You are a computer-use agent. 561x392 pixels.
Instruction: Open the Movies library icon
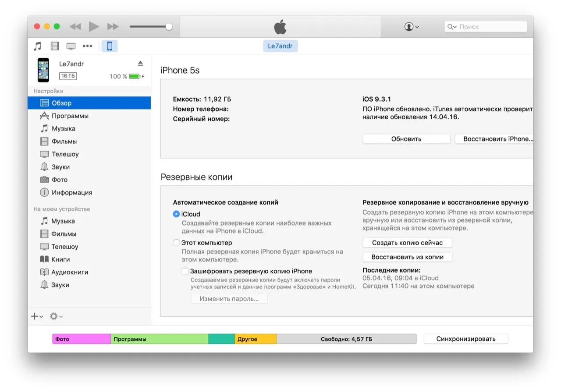[x=54, y=46]
